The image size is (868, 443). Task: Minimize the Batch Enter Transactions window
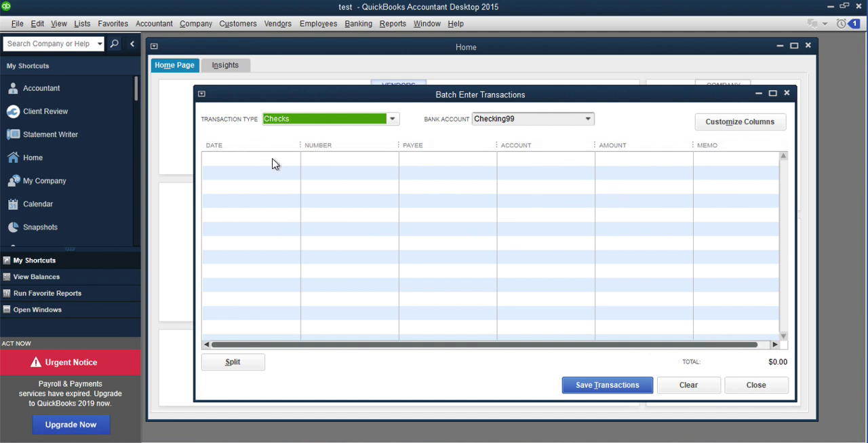758,94
